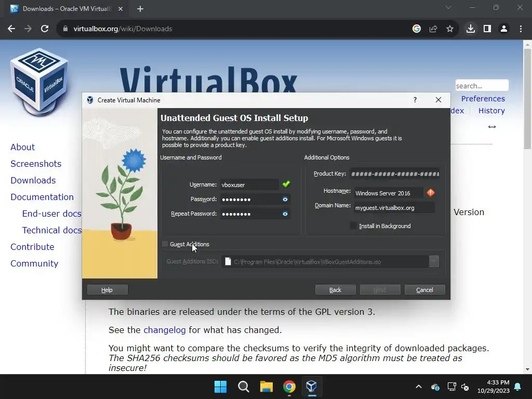This screenshot has height=399, width=532.
Task: Open taskbar Search
Action: point(243,387)
